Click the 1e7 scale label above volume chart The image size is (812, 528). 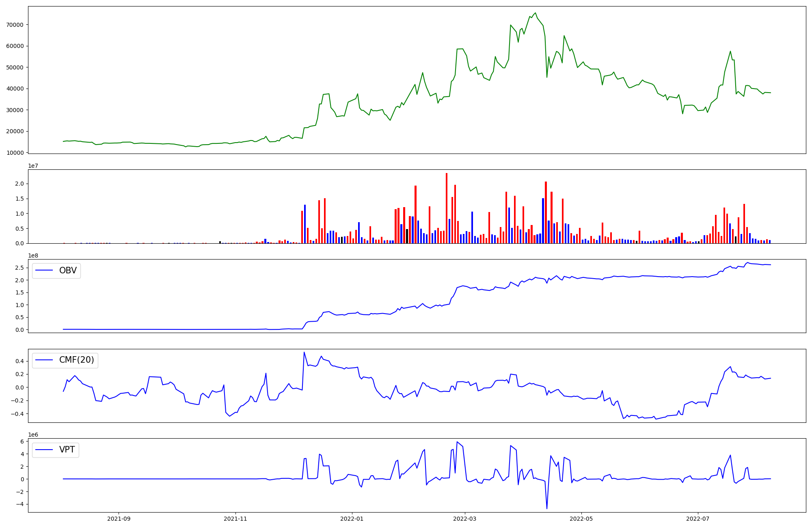[33, 166]
